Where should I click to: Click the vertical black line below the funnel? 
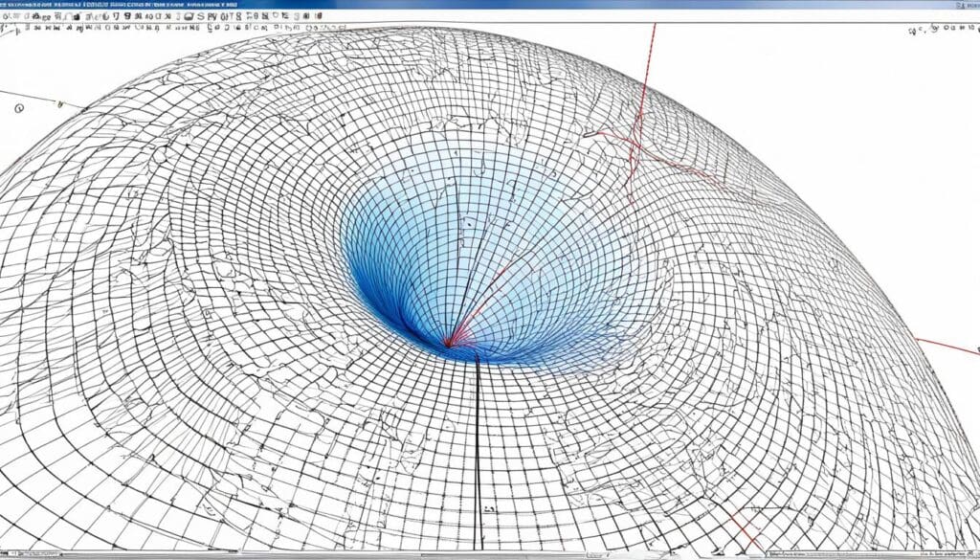point(478,450)
